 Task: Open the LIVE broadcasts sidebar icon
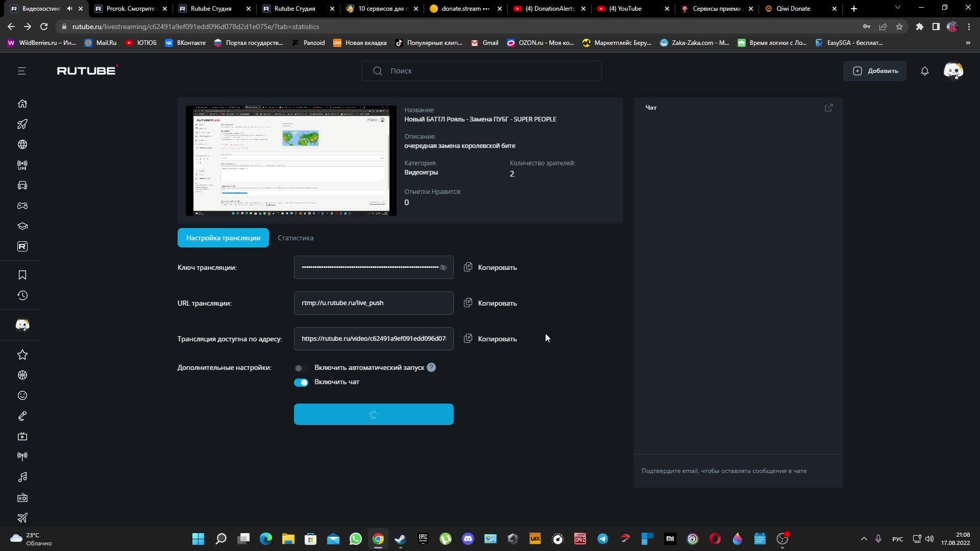tap(22, 165)
